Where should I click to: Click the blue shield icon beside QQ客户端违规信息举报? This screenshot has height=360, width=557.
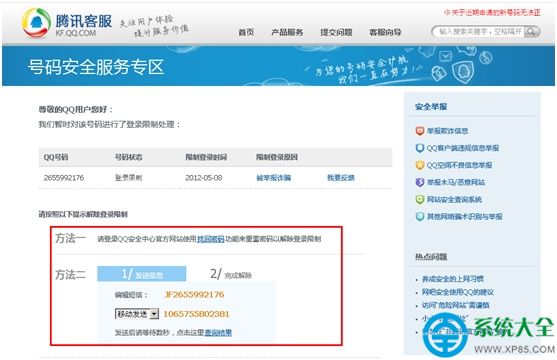click(x=420, y=148)
